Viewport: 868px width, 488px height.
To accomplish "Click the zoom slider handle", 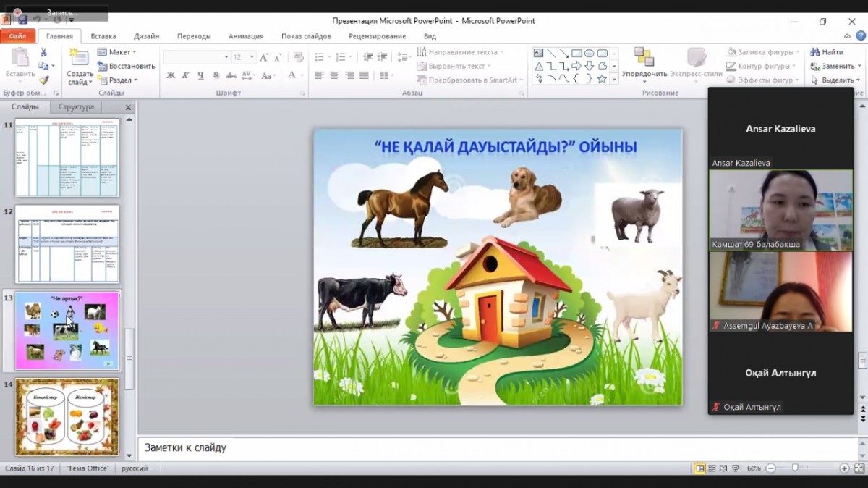I will pos(795,468).
